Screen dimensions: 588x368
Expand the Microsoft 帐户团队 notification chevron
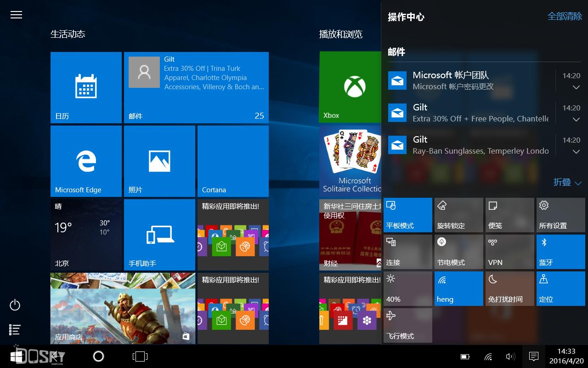tap(576, 87)
